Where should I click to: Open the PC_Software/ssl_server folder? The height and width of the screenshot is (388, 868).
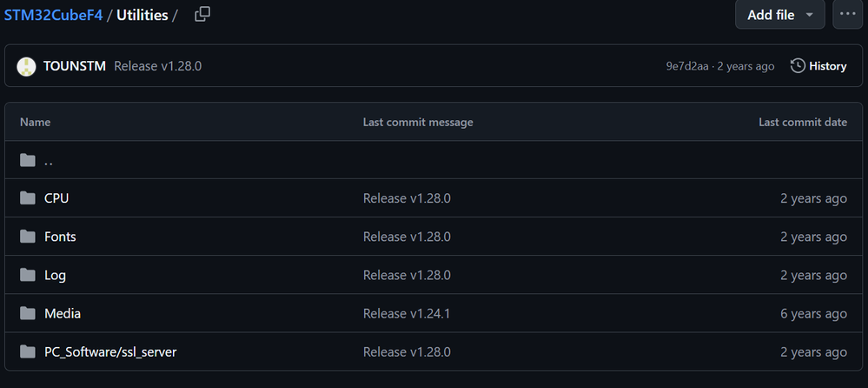point(110,352)
